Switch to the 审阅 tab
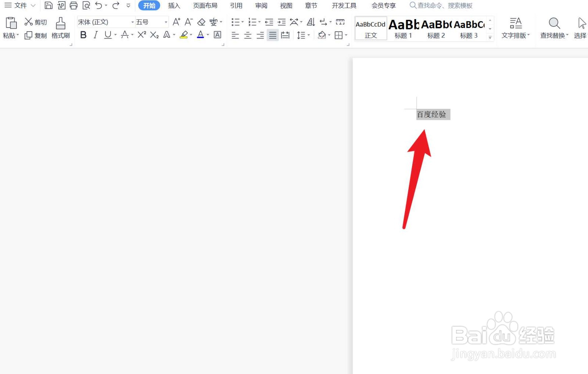Viewport: 588px width, 374px height. 261,6
